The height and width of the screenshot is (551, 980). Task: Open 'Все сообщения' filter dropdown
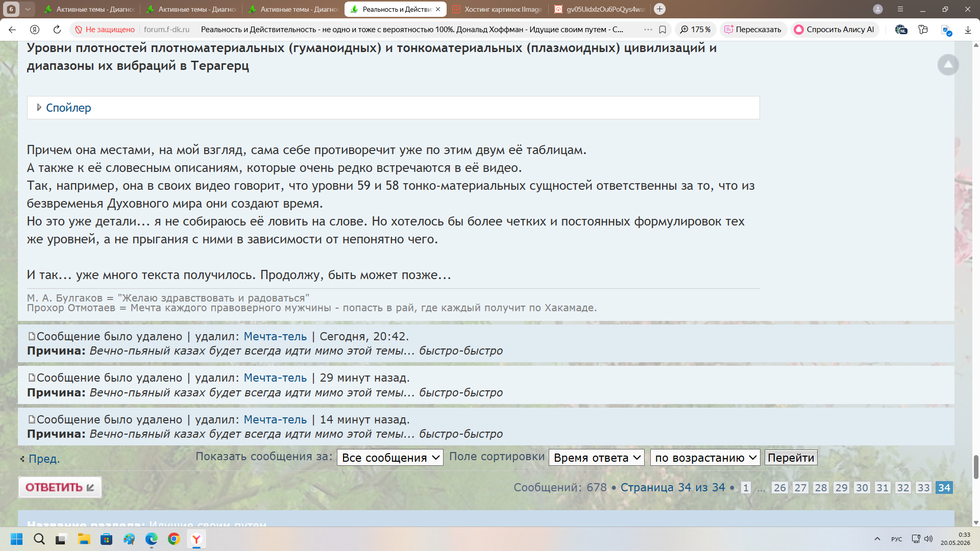(x=390, y=458)
